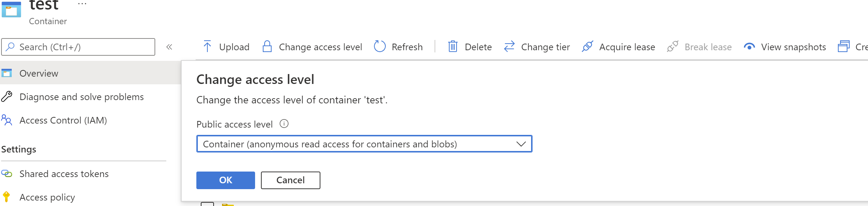Click the Change tier arrows icon

(509, 47)
